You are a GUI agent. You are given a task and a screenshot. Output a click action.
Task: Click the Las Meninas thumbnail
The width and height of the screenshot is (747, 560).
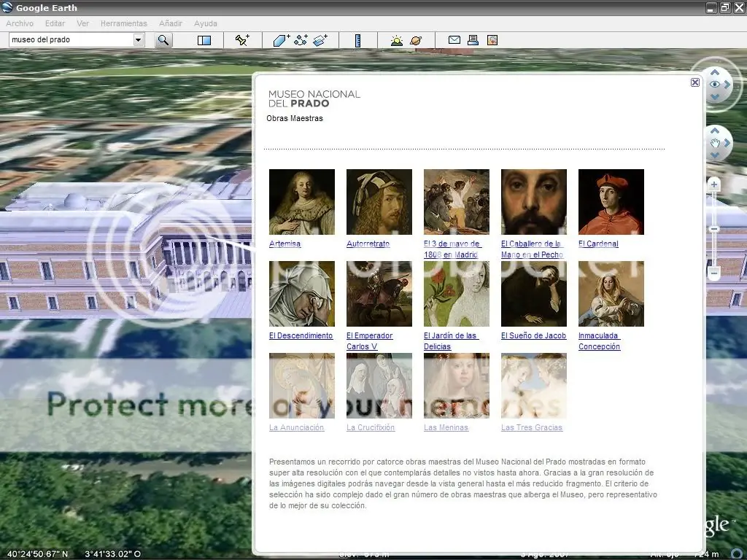coord(457,386)
